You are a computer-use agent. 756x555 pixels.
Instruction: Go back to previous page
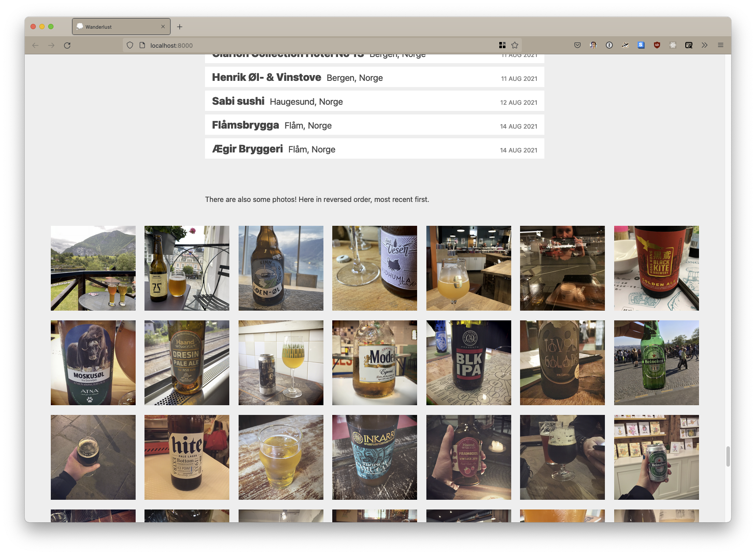[35, 45]
